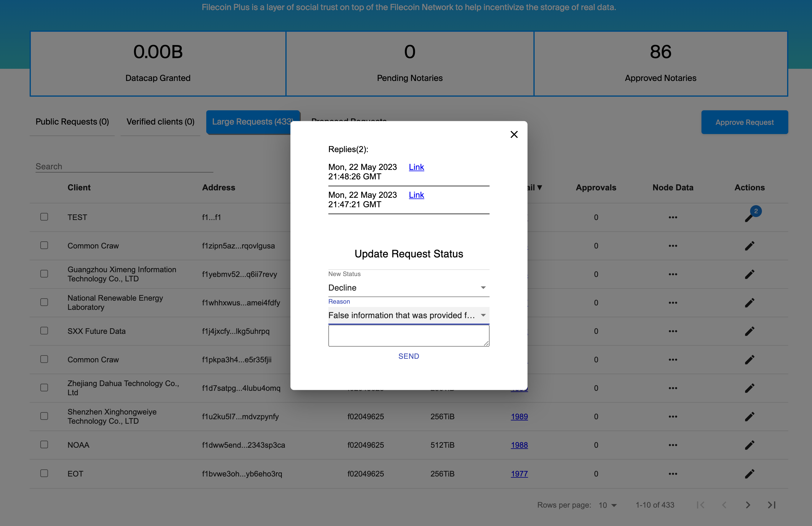Viewport: 812px width, 526px height.
Task: Click the Approve Request button
Action: tap(744, 122)
